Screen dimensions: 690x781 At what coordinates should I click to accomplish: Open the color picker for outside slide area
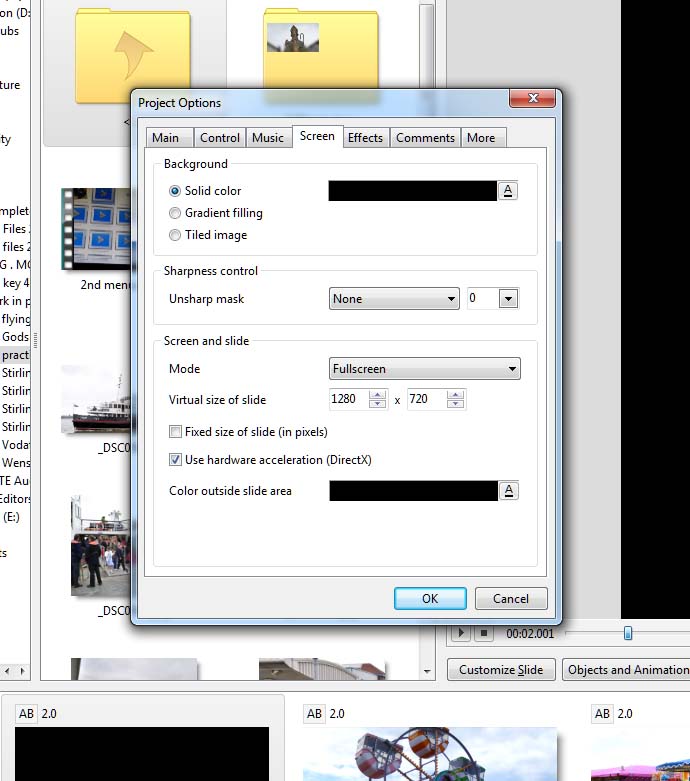point(508,490)
